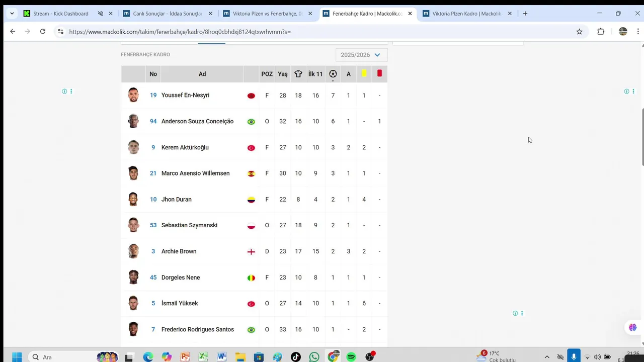The width and height of the screenshot is (644, 362).
Task: Close the Canlı Sonuçlar tab
Action: 210,14
